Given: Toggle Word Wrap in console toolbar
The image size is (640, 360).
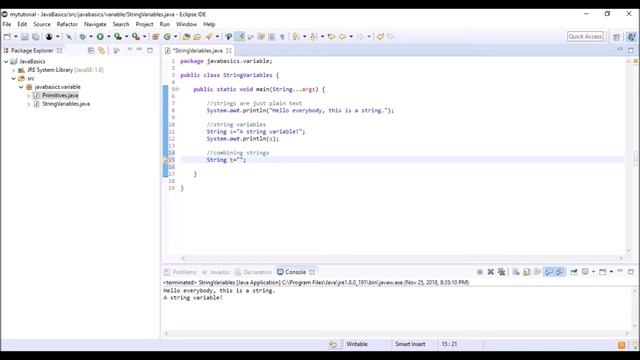Looking at the screenshot, I should (x=538, y=272).
